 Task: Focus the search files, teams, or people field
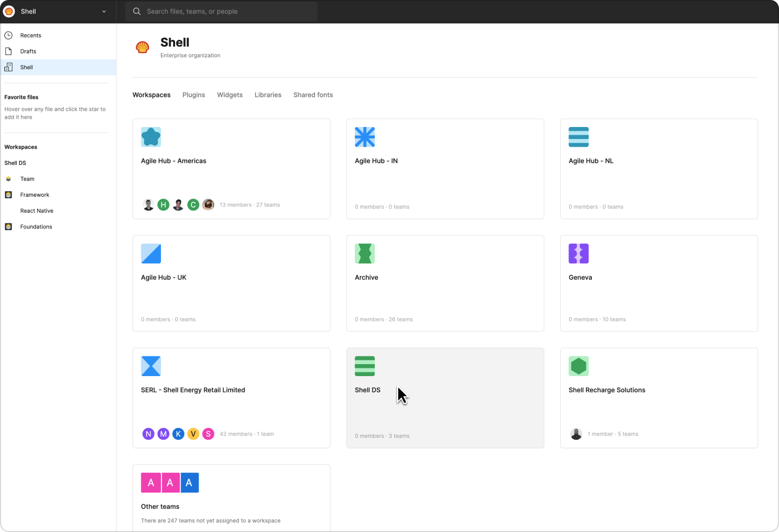[221, 11]
